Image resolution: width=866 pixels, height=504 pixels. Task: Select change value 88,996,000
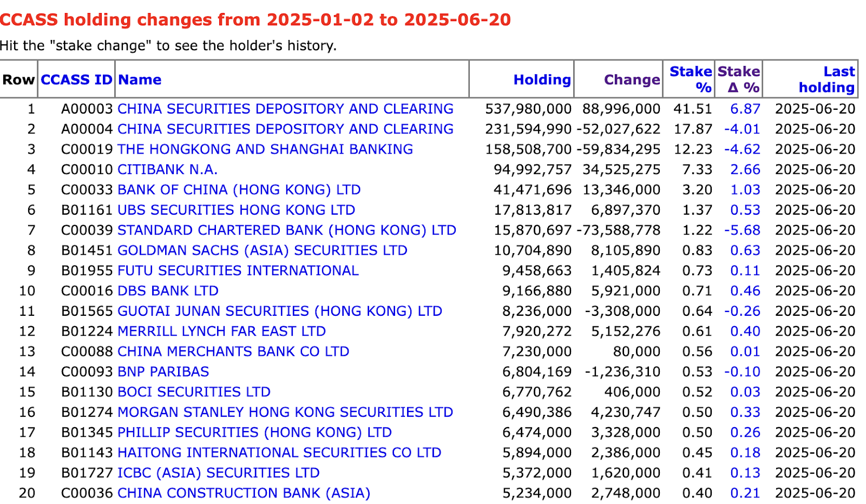[x=621, y=109]
